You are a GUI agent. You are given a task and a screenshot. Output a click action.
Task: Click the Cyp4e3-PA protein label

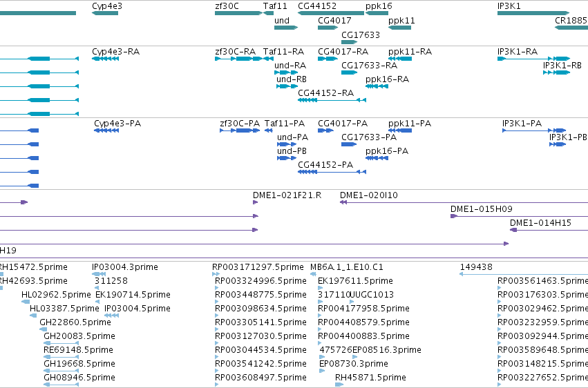pos(117,124)
